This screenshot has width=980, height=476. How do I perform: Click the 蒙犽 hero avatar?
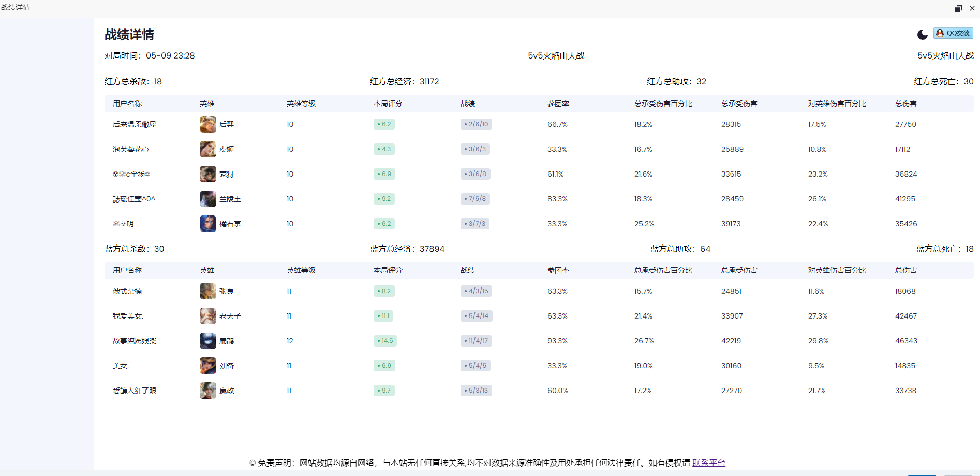click(x=208, y=174)
